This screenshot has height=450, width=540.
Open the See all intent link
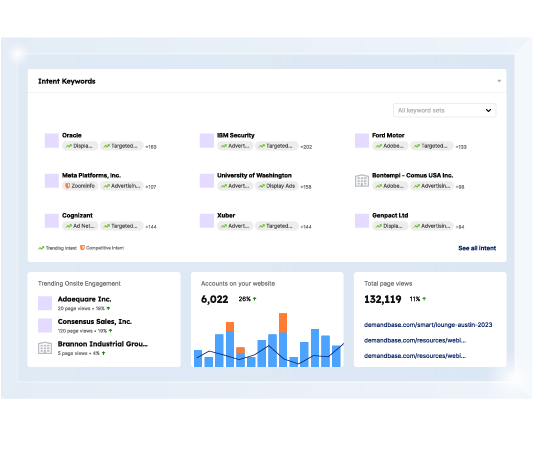[x=477, y=248]
